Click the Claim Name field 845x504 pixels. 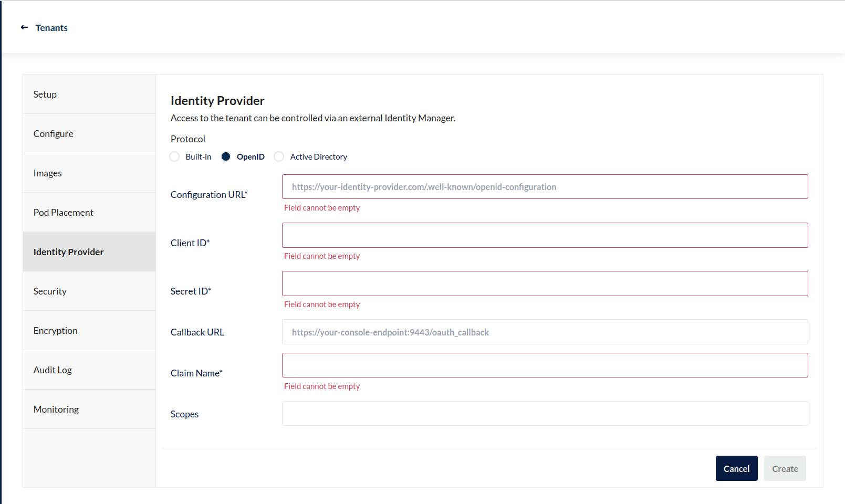545,365
